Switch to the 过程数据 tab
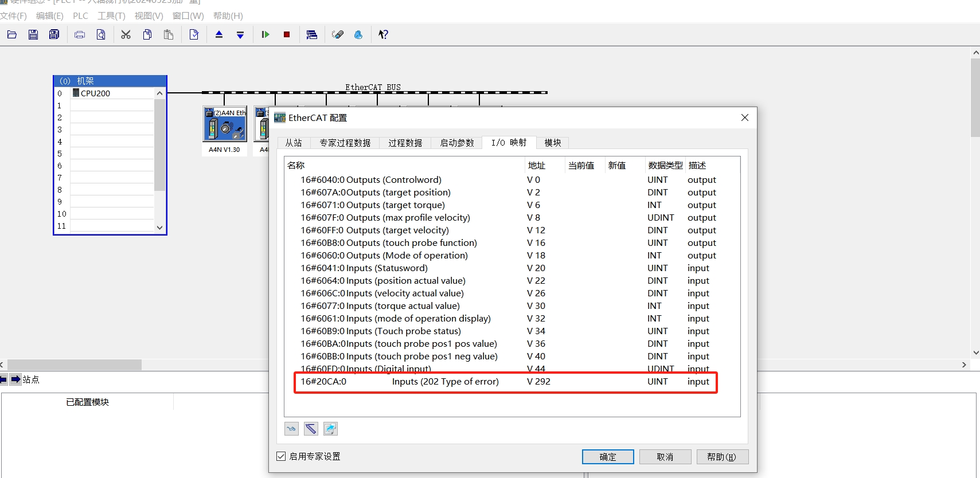980x478 pixels. (405, 143)
